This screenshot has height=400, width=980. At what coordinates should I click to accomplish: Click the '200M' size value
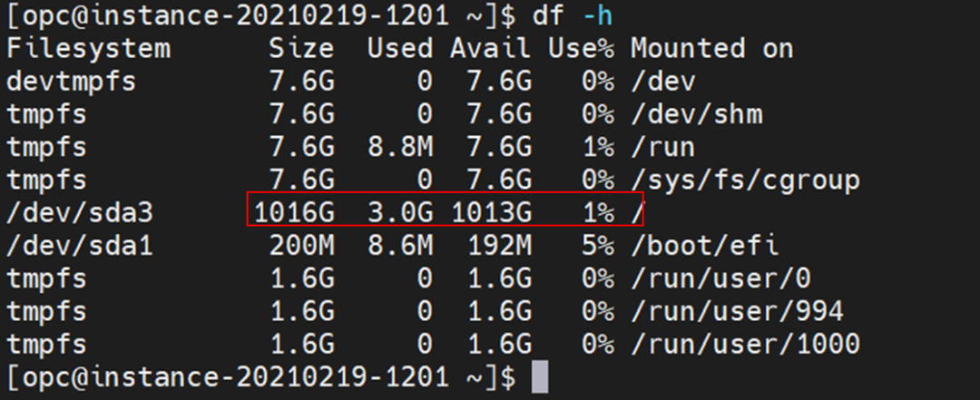pyautogui.click(x=301, y=246)
